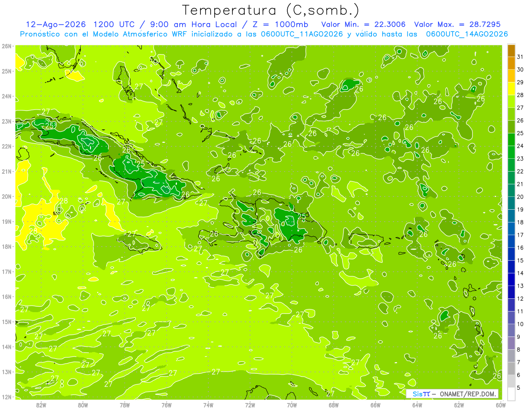Click the latitude axis label '19N'
The height and width of the screenshot is (411, 532).
tap(7, 222)
